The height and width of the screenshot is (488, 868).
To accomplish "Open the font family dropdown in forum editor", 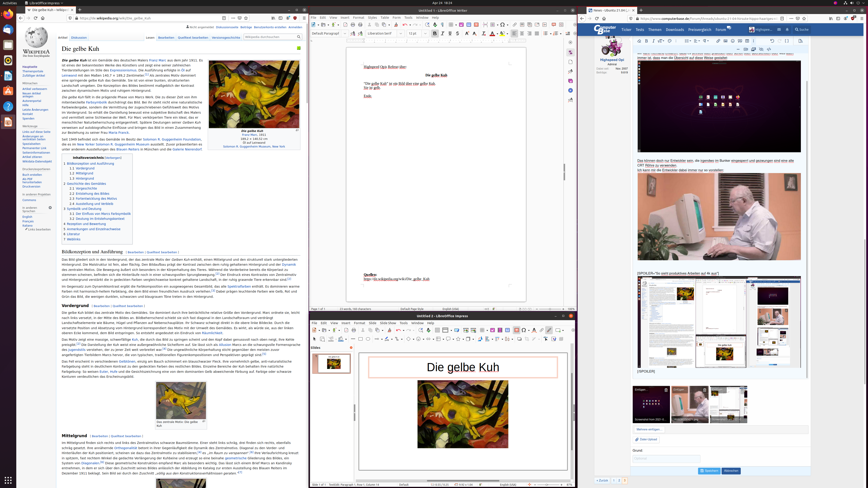I will tap(661, 41).
